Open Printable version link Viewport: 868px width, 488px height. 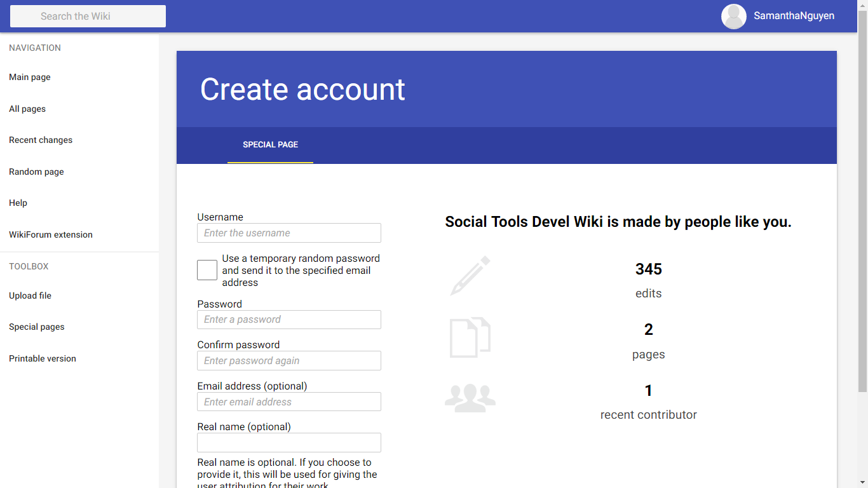[x=43, y=359]
